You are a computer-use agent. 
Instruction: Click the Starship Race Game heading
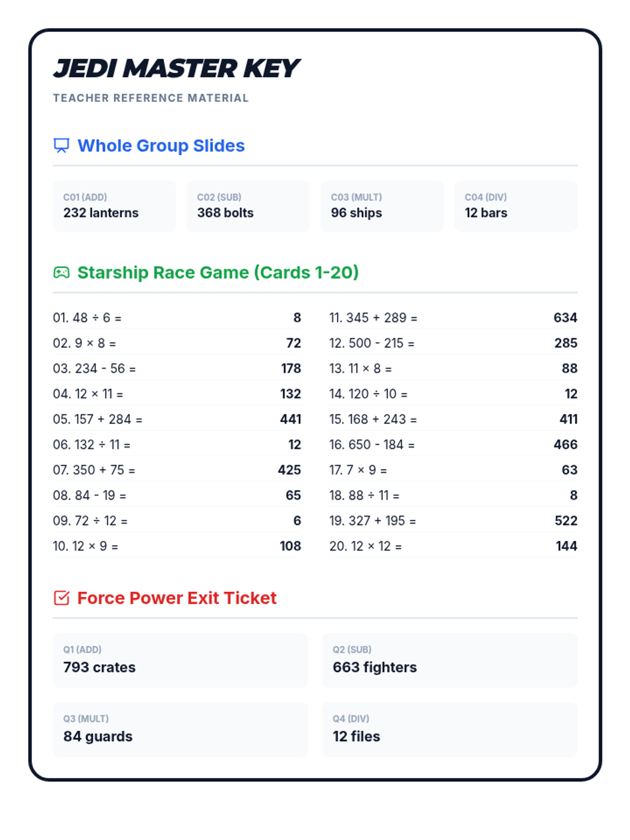[218, 272]
